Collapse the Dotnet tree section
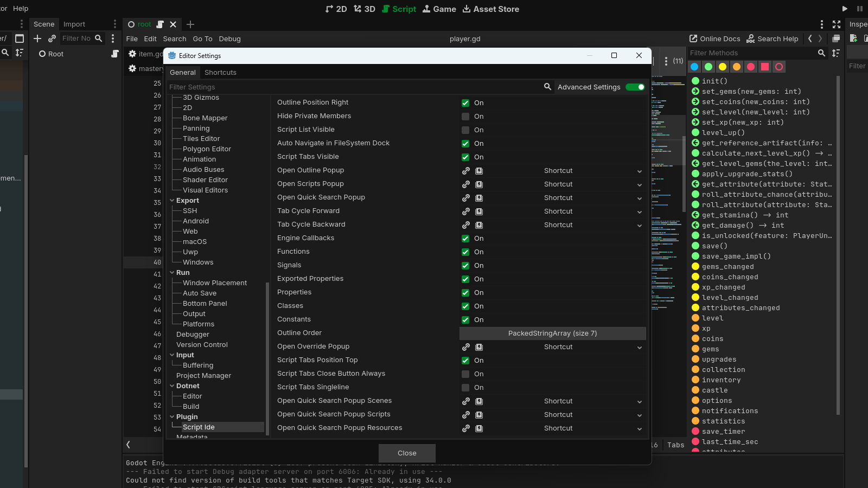Screen dimensions: 868x488 tap(172, 386)
